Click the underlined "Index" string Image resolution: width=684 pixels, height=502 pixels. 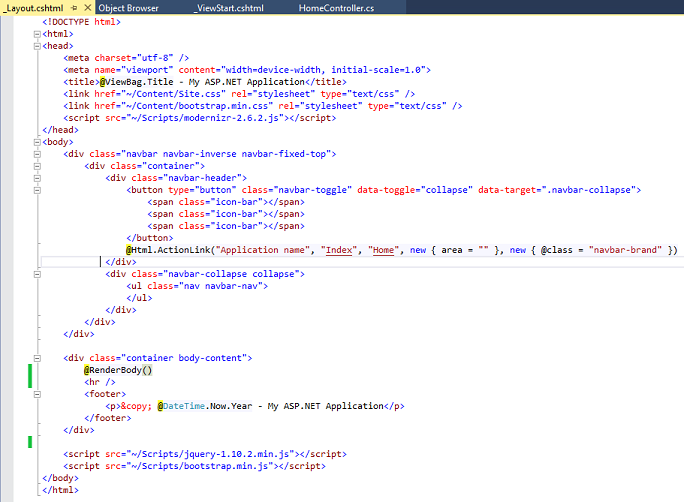pyautogui.click(x=339, y=250)
